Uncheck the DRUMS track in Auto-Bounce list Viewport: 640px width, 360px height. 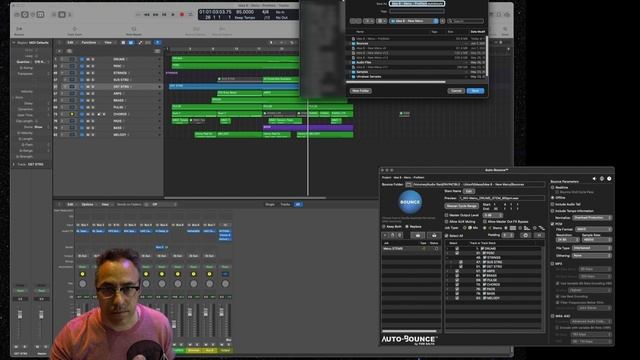[457, 248]
